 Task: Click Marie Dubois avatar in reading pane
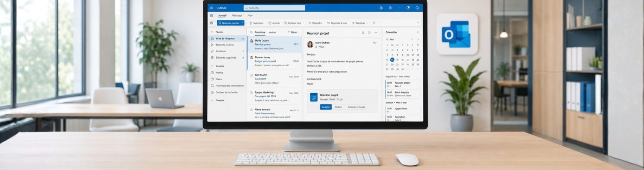[x=310, y=44]
